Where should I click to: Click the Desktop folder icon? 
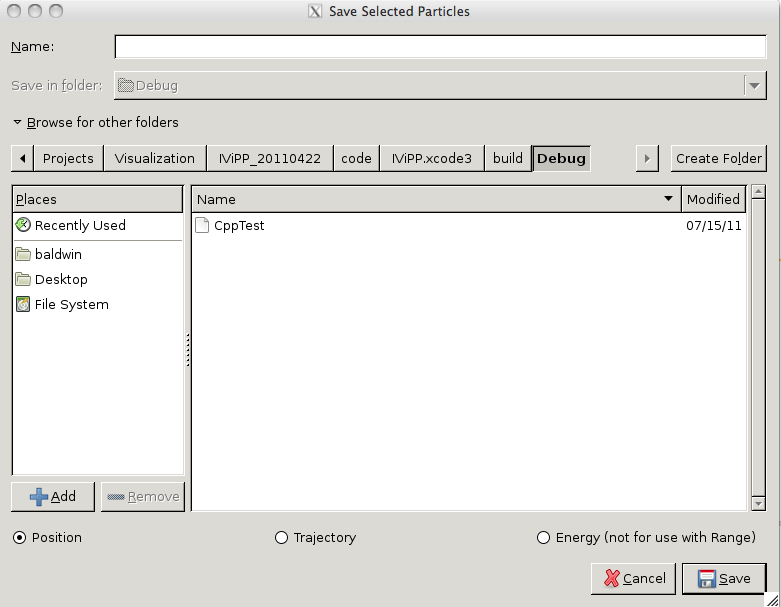point(23,279)
